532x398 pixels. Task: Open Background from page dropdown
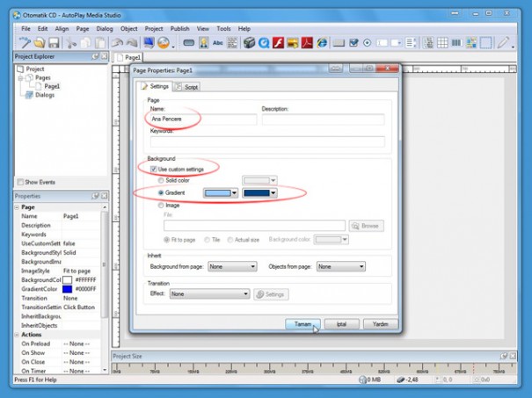232,267
